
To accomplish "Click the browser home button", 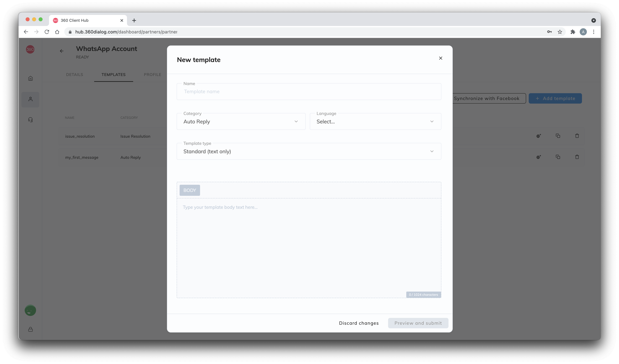I will point(57,32).
